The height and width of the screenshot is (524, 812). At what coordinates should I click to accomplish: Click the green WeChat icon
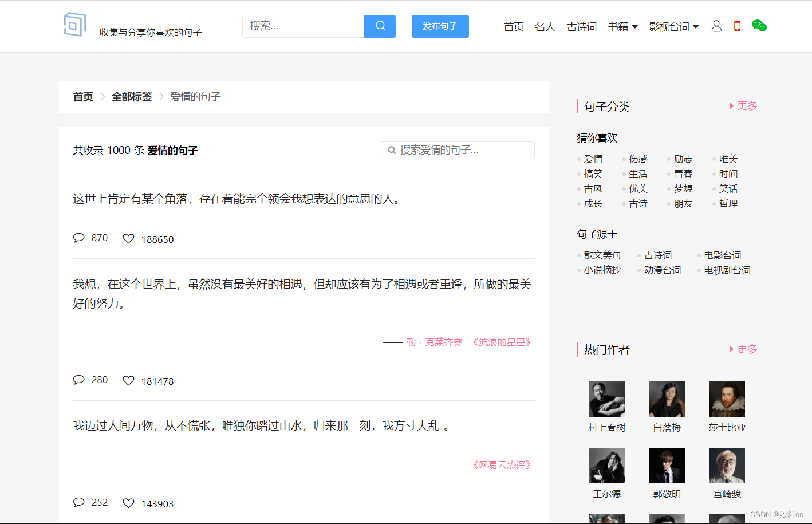coord(759,26)
